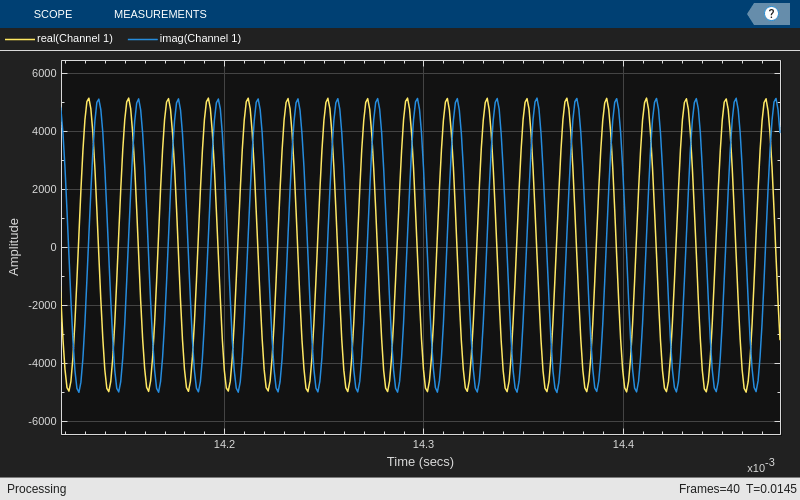Click the -6000 y-axis tick label

pos(42,421)
